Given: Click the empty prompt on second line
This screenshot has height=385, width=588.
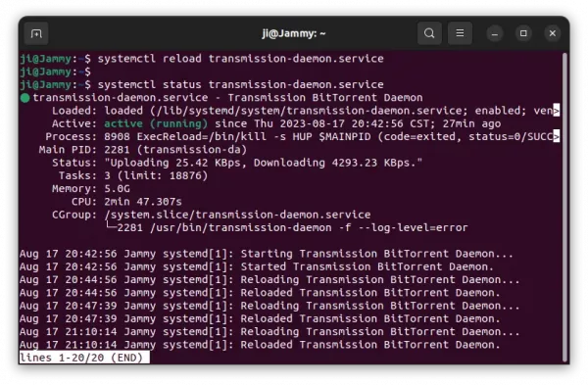Looking at the screenshot, I should click(56, 72).
